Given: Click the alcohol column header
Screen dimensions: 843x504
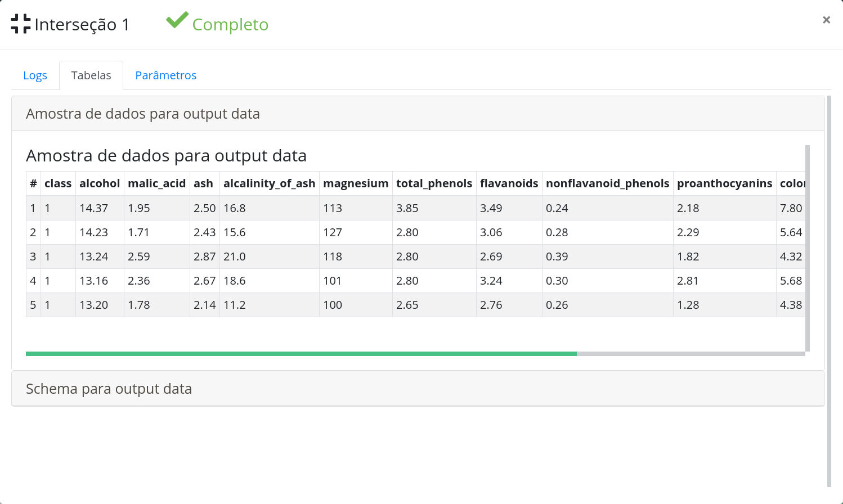Looking at the screenshot, I should pyautogui.click(x=100, y=183).
